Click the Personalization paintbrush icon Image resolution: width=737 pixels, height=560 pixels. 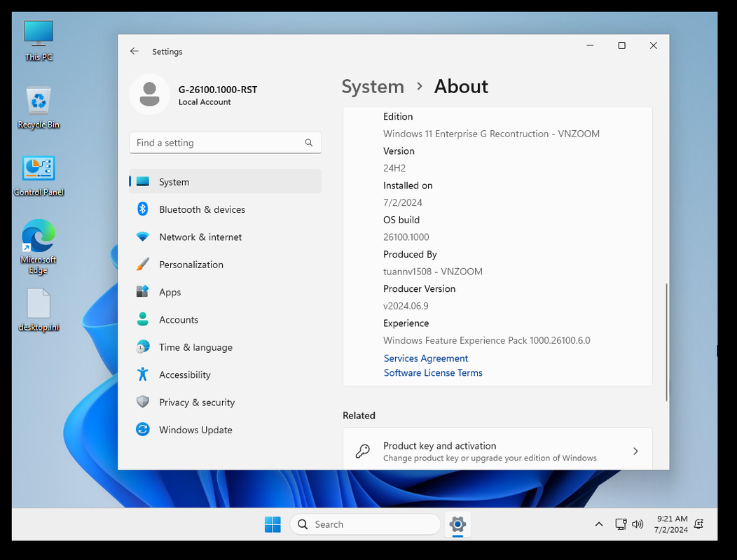(x=143, y=264)
